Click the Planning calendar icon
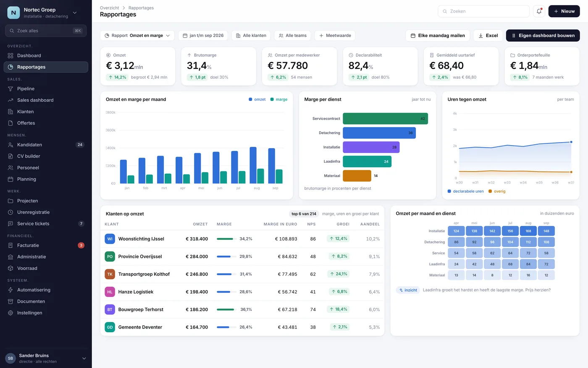 point(10,179)
